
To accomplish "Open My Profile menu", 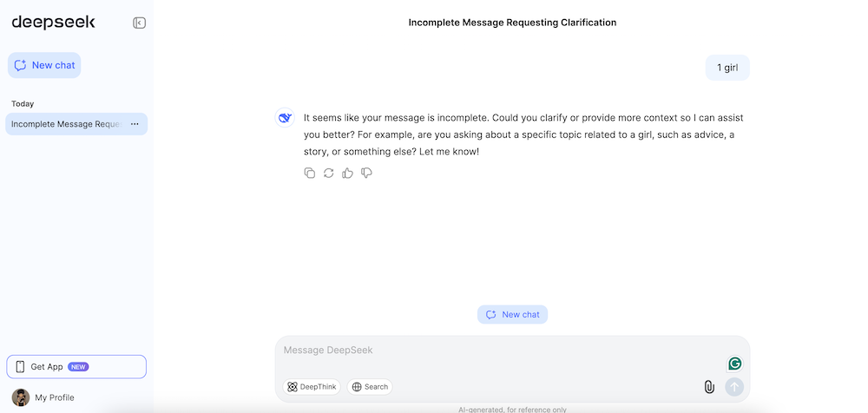I will pos(45,397).
